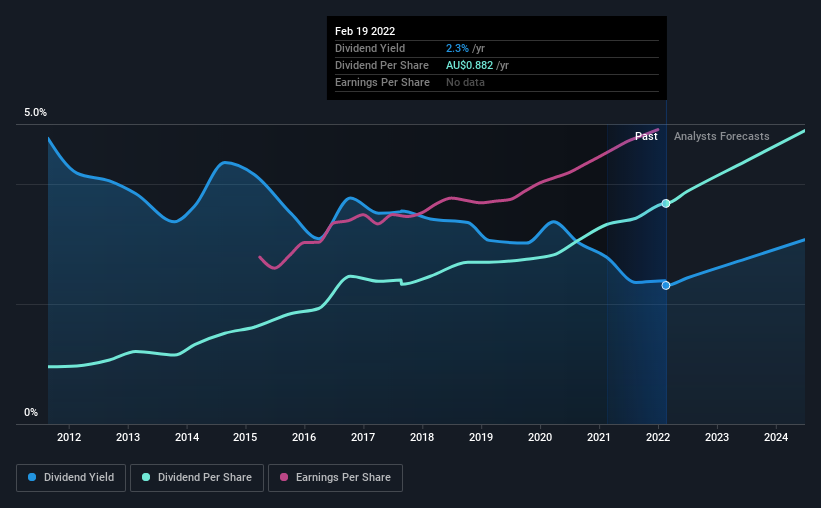
Task: Select the Dividend Yield marker at Feb 2022
Action: point(665,285)
